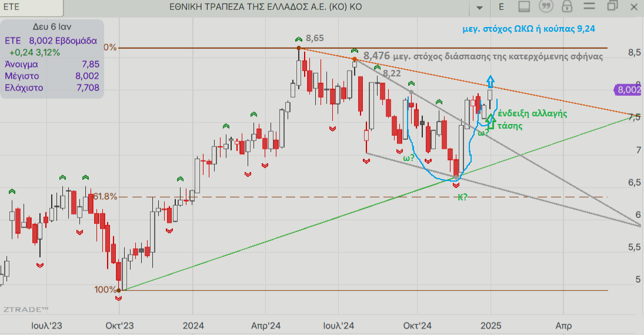Click the Μέγιστο 8,002 row in info box
The width and height of the screenshot is (644, 335).
click(x=52, y=76)
